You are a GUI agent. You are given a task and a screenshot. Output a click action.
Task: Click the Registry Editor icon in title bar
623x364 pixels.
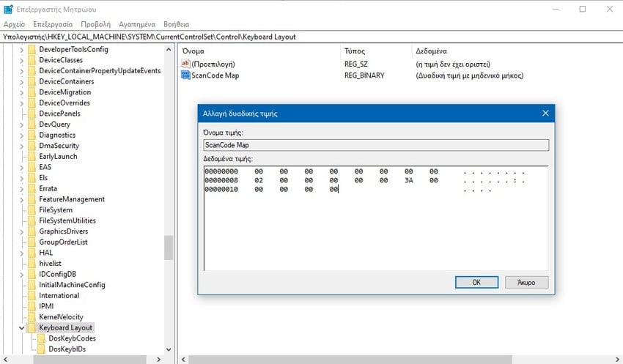[8, 9]
